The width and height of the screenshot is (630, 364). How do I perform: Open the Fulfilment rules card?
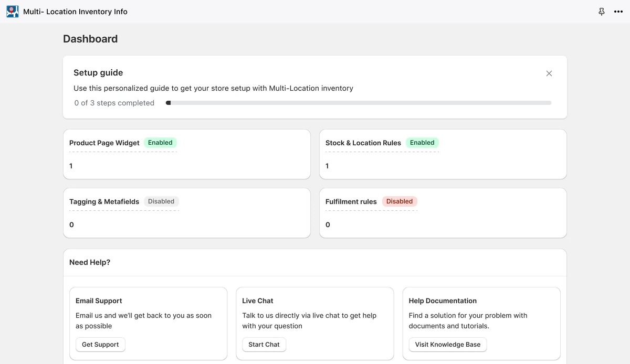pyautogui.click(x=443, y=213)
